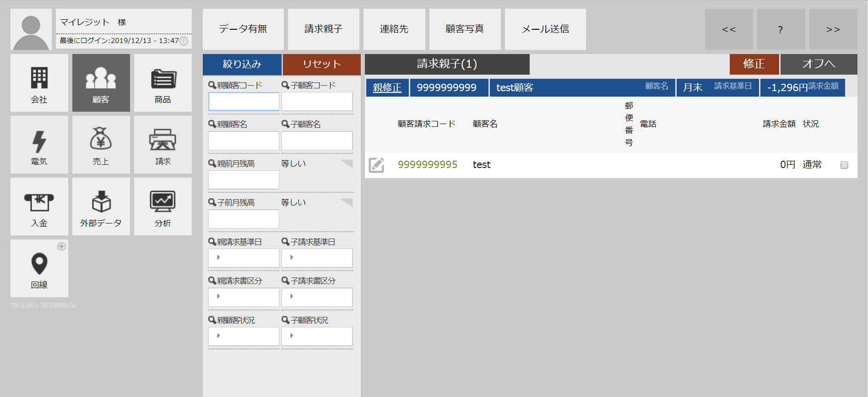Open the 電気 electricity module

(39, 145)
